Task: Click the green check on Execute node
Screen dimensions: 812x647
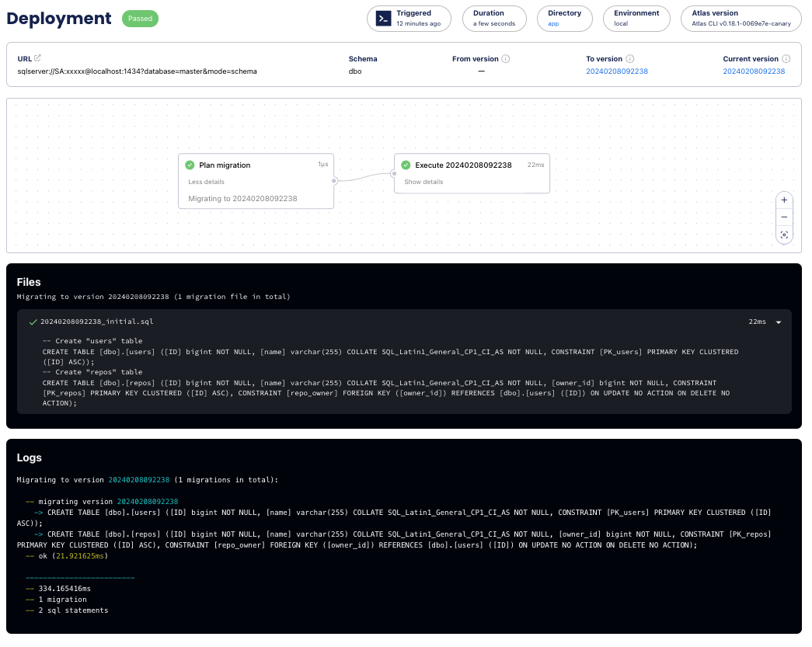Action: point(406,165)
